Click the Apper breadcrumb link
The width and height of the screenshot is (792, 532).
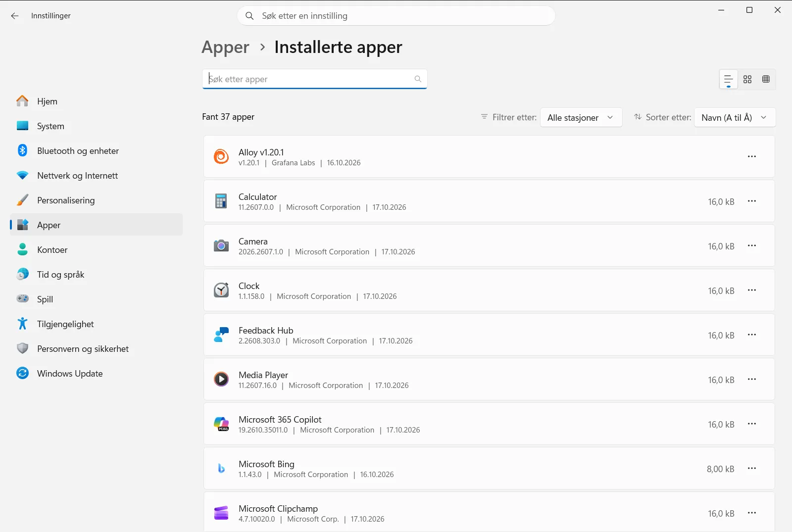(x=225, y=48)
